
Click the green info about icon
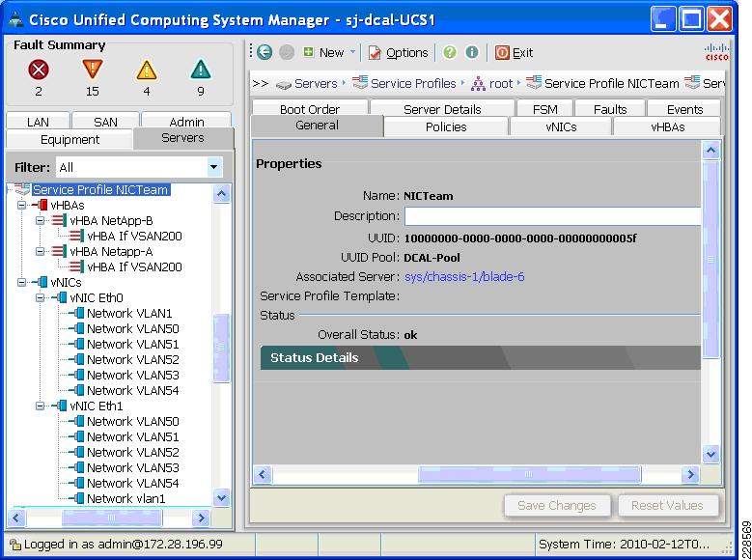472,52
